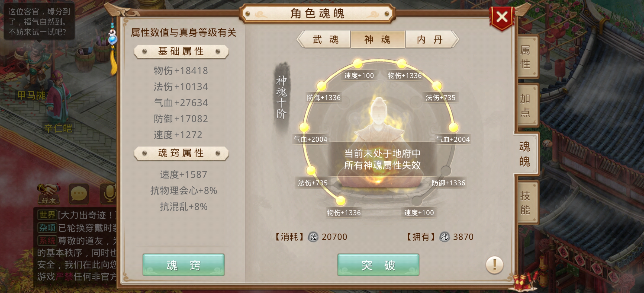The image size is (644, 293).
Task: Open the 技能 side tab
Action: click(526, 203)
